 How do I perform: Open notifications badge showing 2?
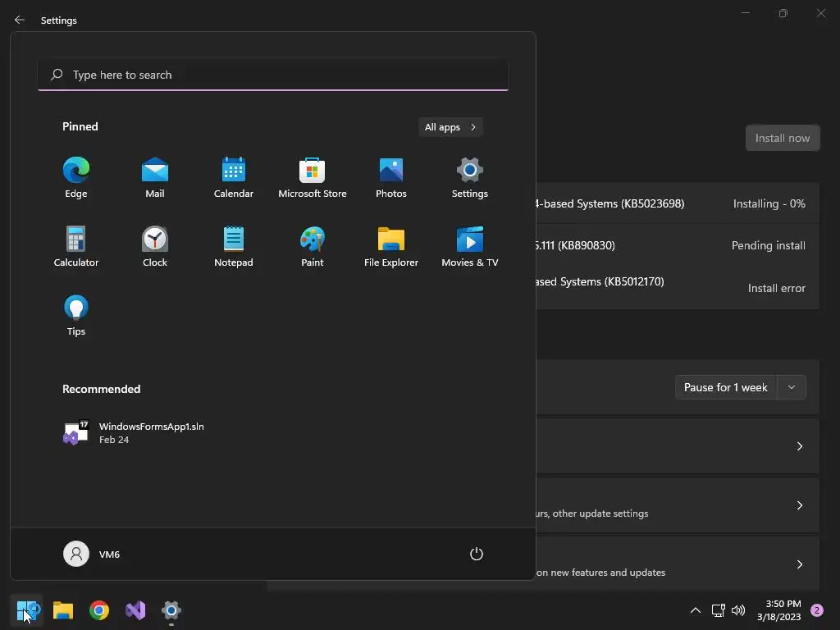817,610
